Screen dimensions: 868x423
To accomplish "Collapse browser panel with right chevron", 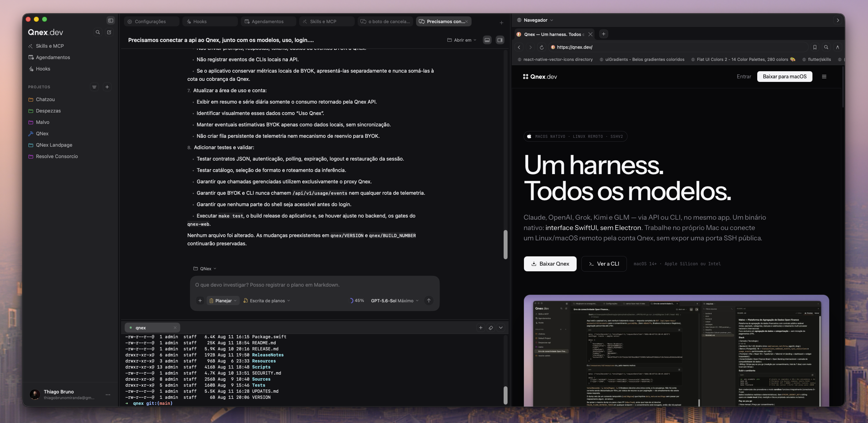I will pos(838,20).
